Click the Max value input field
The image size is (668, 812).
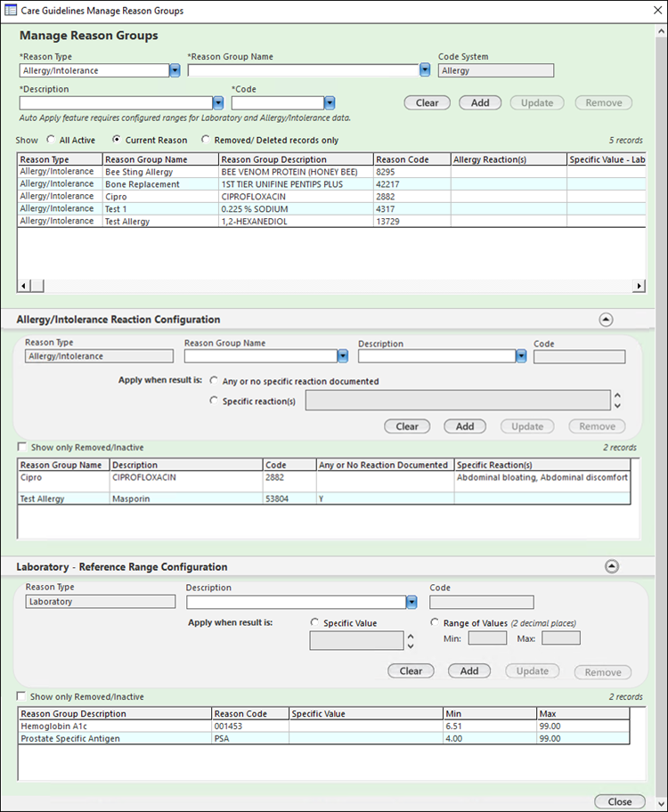pyautogui.click(x=561, y=638)
